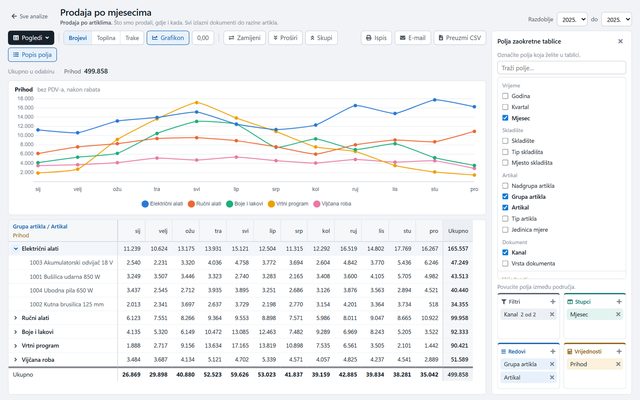
Task: Expand the Boje i lakovi group row
Action: 16,332
